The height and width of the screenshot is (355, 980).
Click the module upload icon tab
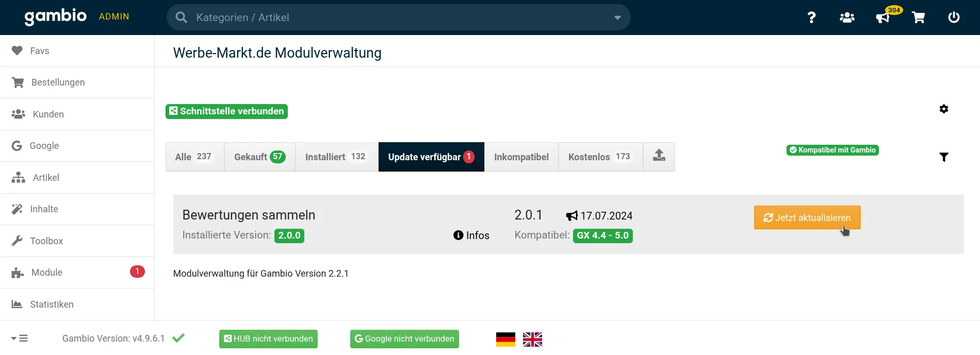click(x=659, y=157)
